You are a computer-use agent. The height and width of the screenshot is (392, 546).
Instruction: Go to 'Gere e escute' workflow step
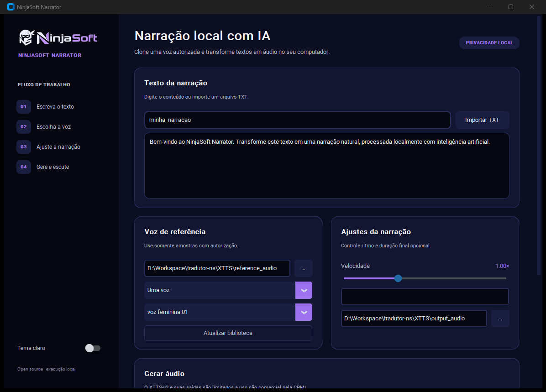point(52,167)
